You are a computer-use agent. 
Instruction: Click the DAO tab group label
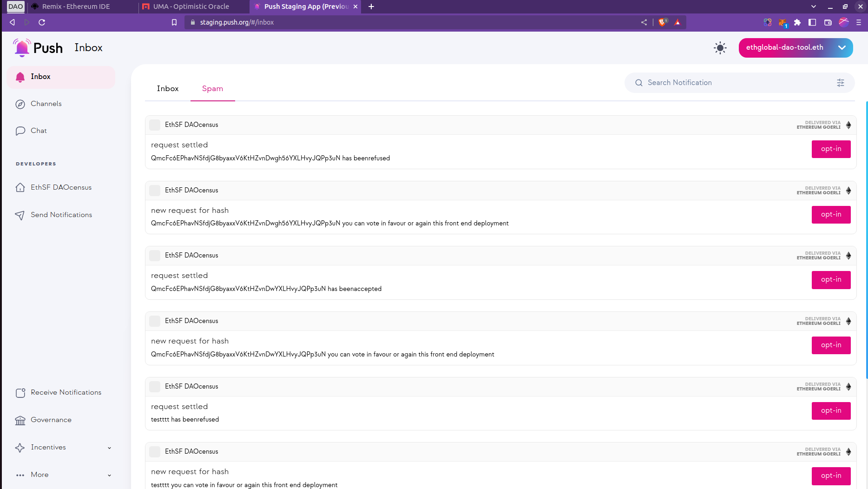(x=15, y=7)
